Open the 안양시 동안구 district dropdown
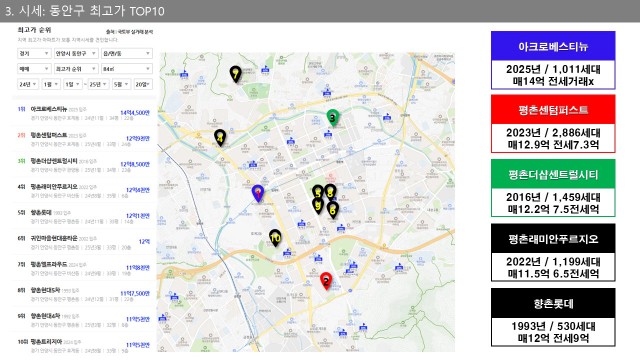Screen dimensions: 640x360 pos(76,53)
